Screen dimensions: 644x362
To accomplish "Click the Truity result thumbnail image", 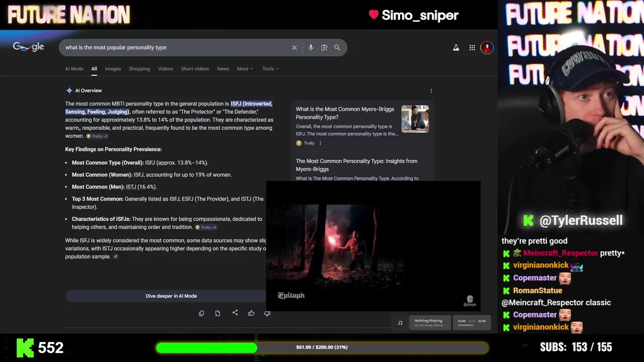I will pos(415,119).
